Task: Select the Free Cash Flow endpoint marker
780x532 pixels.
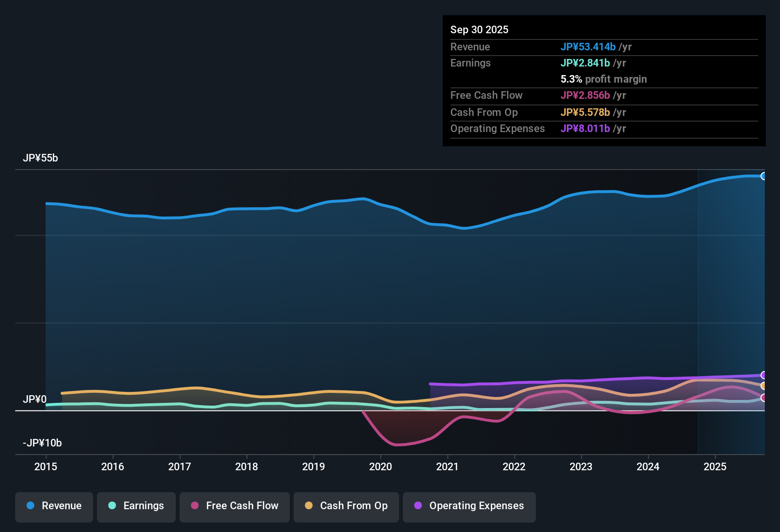Action: (763, 398)
